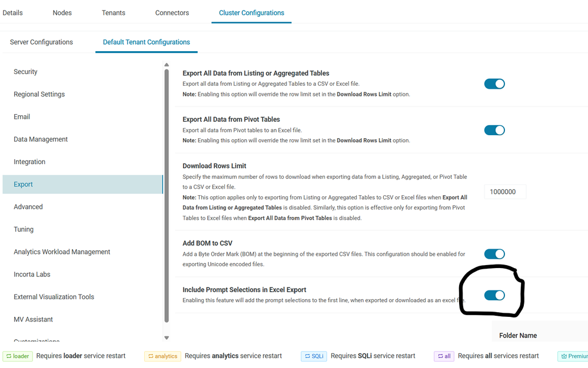
Task: Open the Incorta Labs settings category
Action: click(x=32, y=275)
